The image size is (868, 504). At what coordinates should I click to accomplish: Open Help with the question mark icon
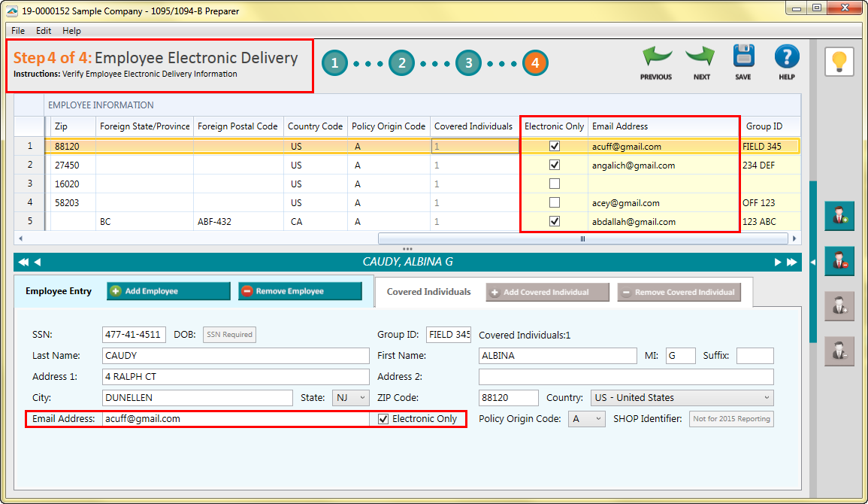[x=786, y=57]
